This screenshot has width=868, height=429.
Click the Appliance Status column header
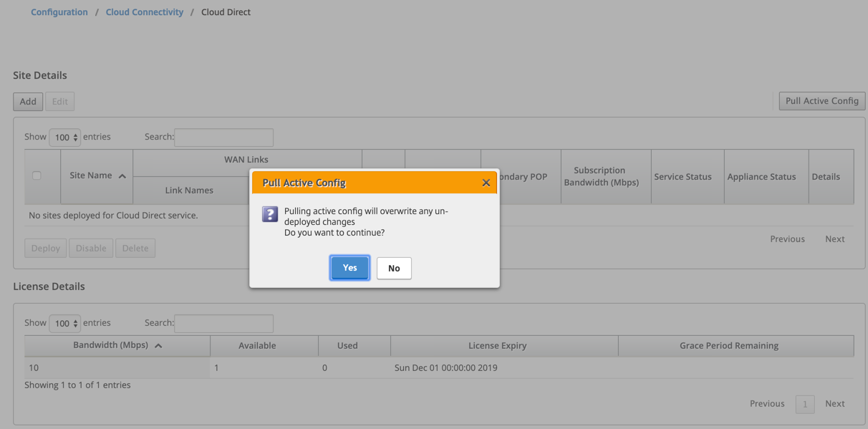766,176
